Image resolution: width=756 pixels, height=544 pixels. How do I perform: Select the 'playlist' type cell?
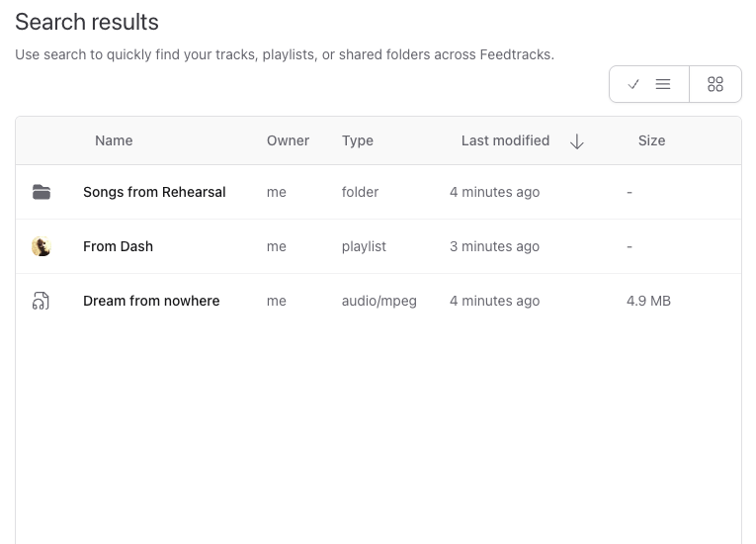coord(364,246)
